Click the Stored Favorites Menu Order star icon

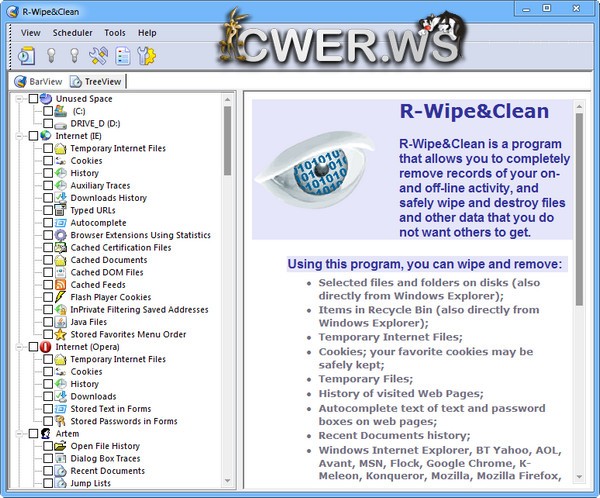pos(60,334)
